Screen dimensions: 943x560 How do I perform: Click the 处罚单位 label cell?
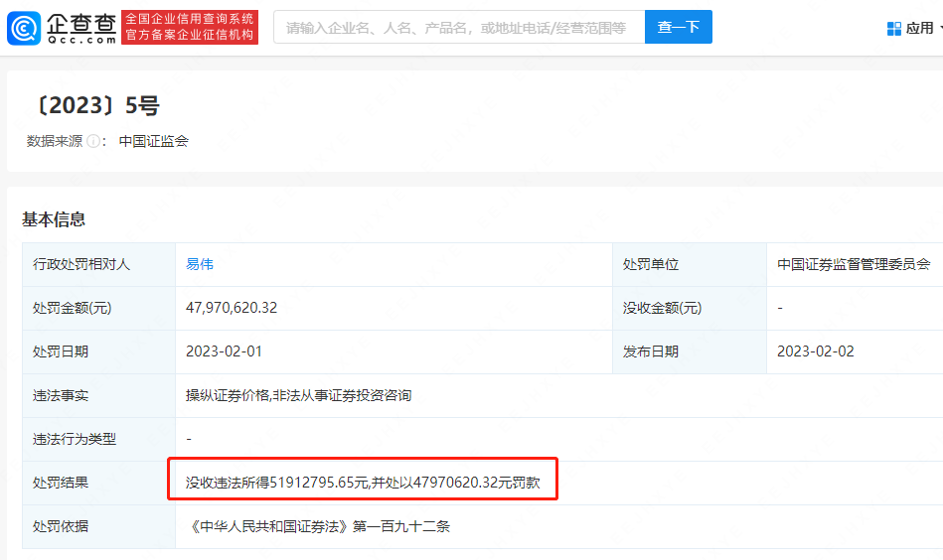(690, 264)
